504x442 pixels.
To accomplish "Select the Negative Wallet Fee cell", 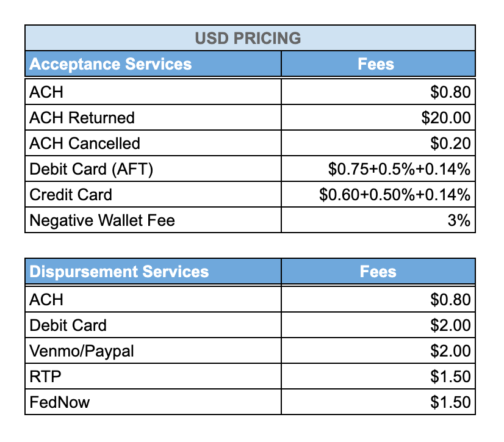I will tap(153, 220).
